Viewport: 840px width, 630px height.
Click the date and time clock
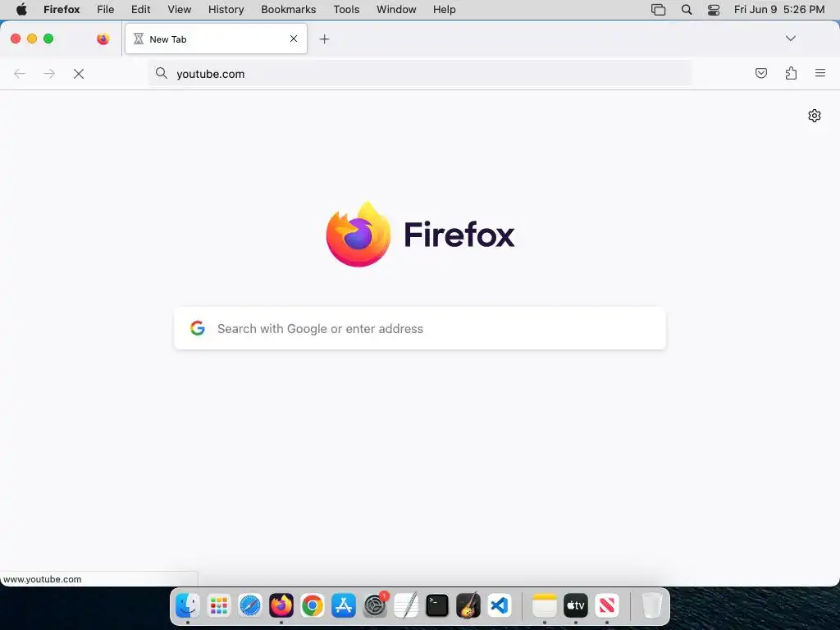point(779,10)
